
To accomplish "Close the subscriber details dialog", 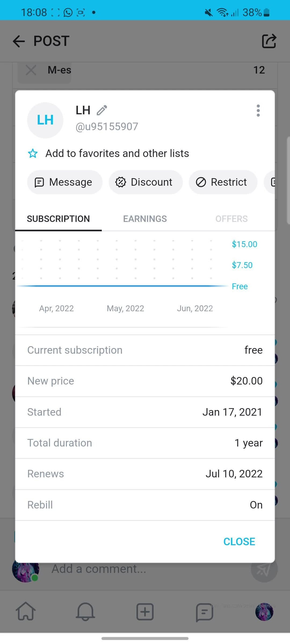I will click(x=239, y=541).
